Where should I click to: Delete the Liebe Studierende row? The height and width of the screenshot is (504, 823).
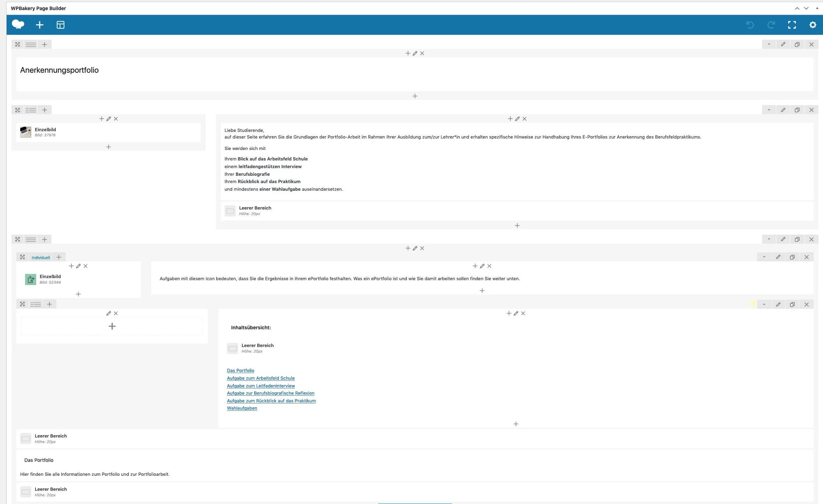coord(812,110)
